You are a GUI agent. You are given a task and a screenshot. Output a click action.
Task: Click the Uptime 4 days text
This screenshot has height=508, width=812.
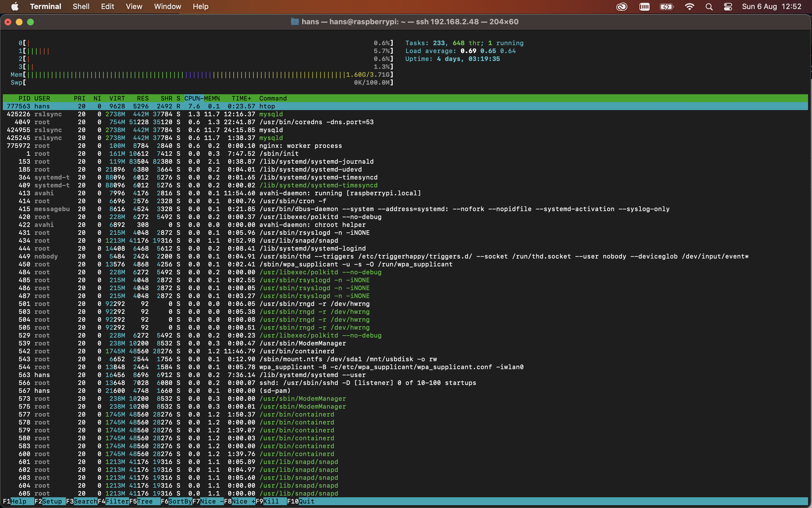click(x=453, y=59)
